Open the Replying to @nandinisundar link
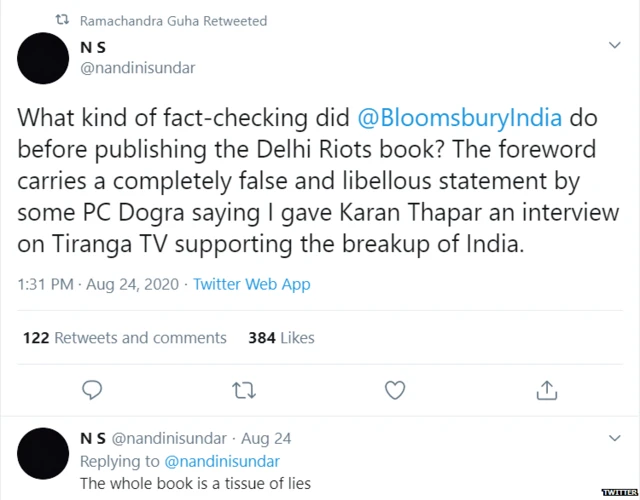The width and height of the screenshot is (640, 500). click(x=221, y=461)
